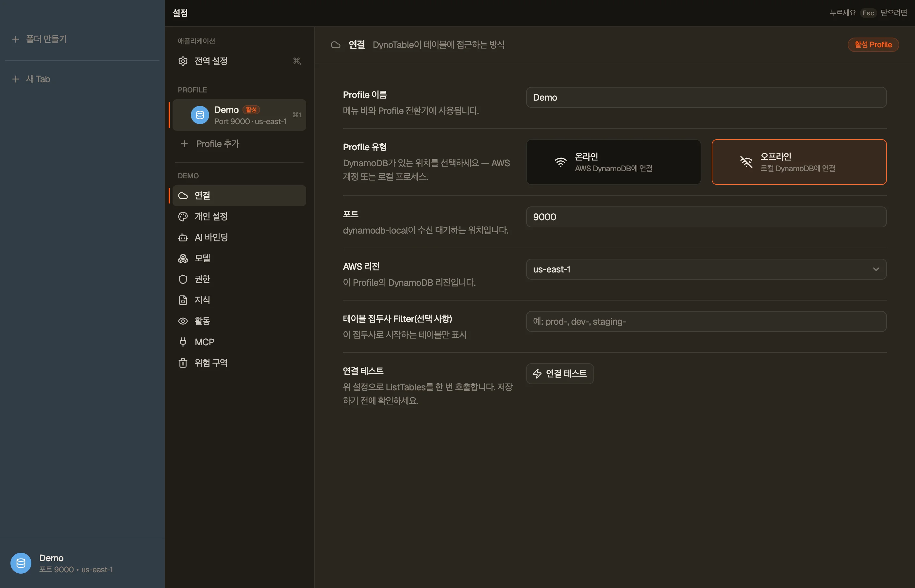Click the gear icon beside 전역 설정
This screenshot has width=915, height=588.
(x=183, y=61)
